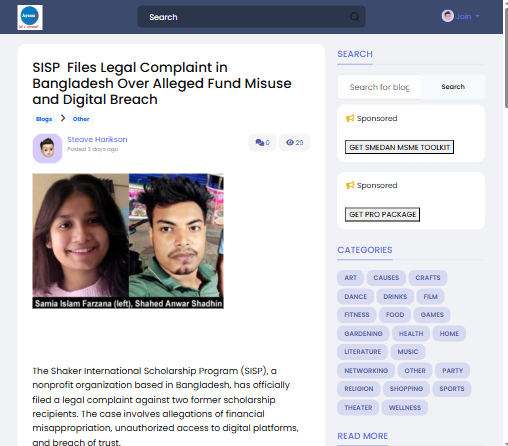The image size is (508, 446).
Task: Select the MUSIC category tag
Action: click(408, 352)
